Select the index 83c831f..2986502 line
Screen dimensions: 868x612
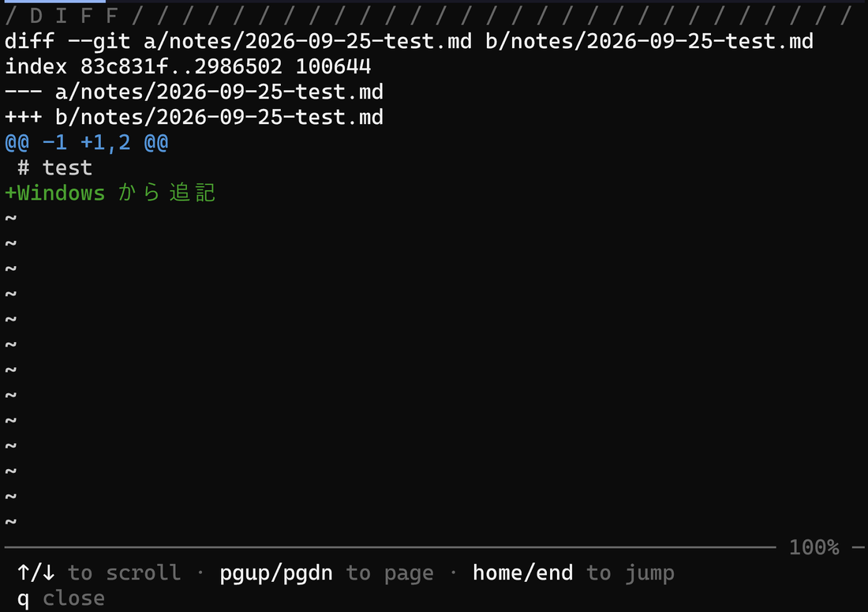coord(189,67)
